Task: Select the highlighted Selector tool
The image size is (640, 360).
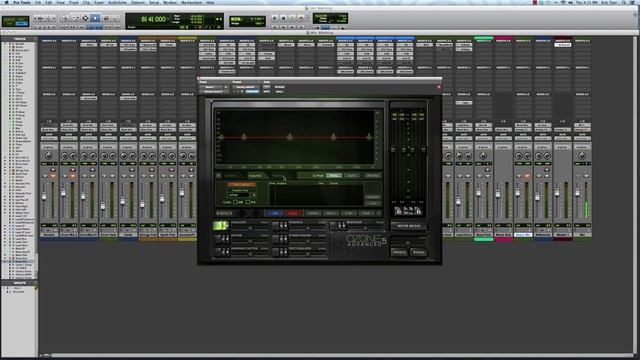Action: pos(95,18)
